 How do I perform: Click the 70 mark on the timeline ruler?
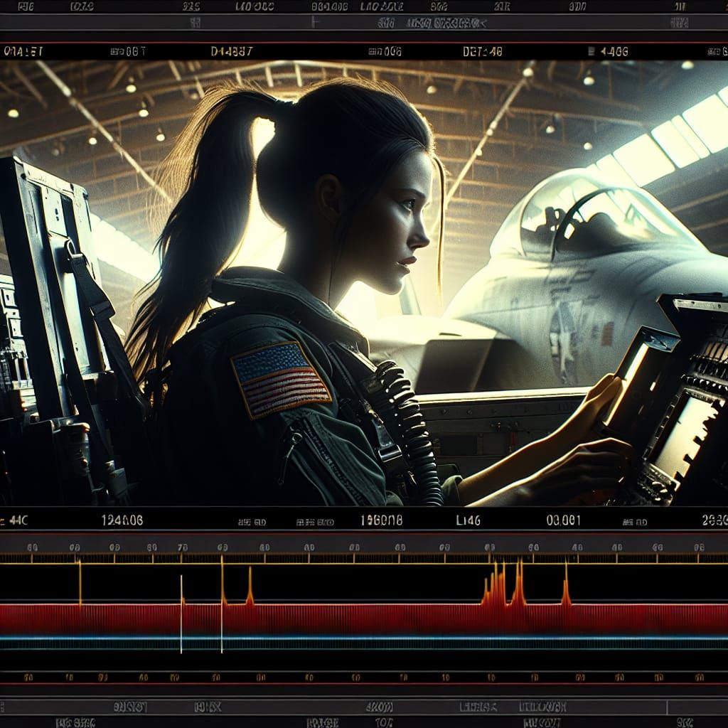click(x=182, y=548)
